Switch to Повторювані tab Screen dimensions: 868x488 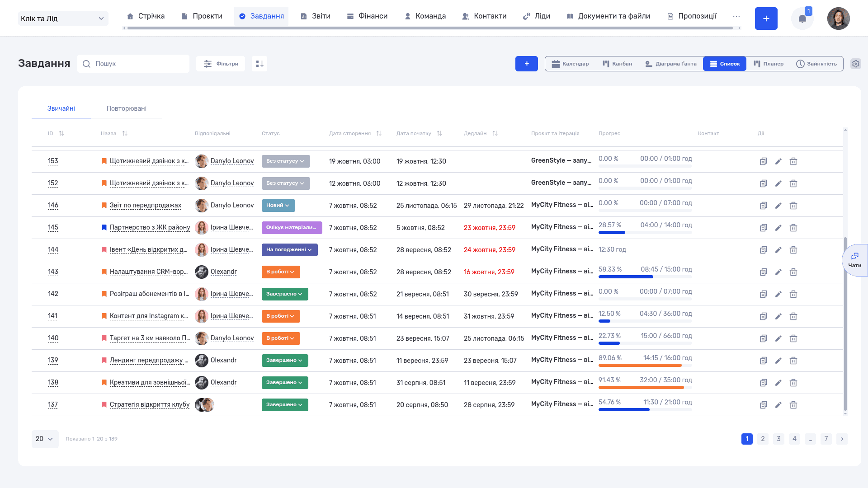tap(127, 108)
